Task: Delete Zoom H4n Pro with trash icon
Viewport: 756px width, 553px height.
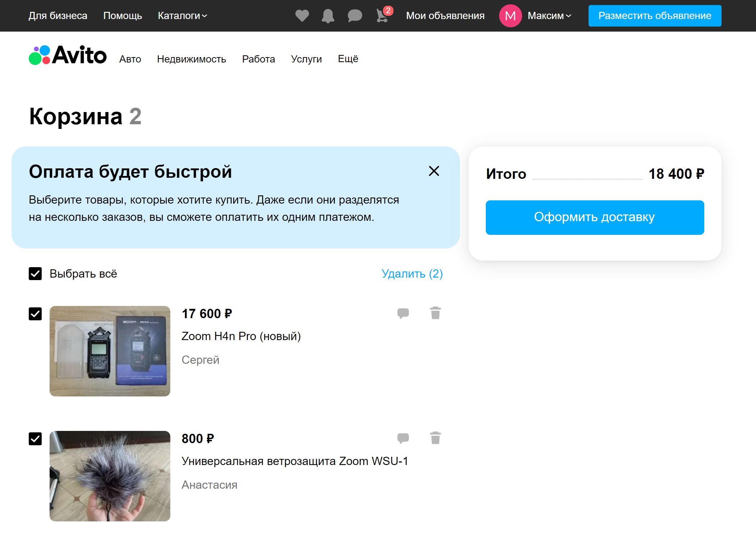Action: (435, 313)
